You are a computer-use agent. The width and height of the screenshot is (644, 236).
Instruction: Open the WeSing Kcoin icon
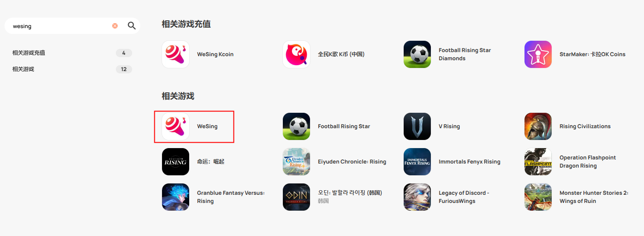176,54
